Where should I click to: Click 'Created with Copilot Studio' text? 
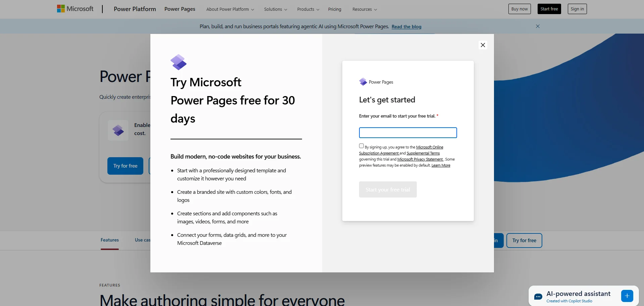coord(569,301)
